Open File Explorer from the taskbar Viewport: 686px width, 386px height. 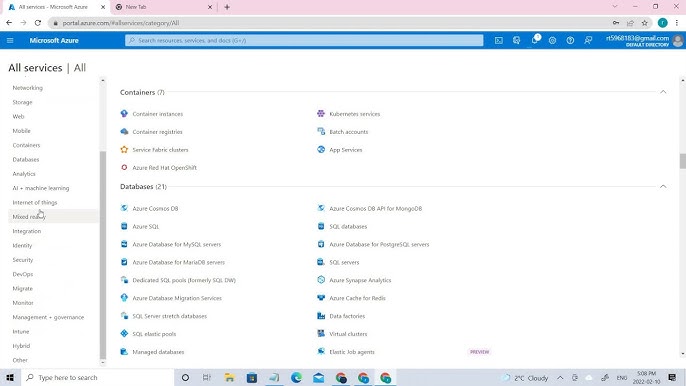tap(229, 377)
